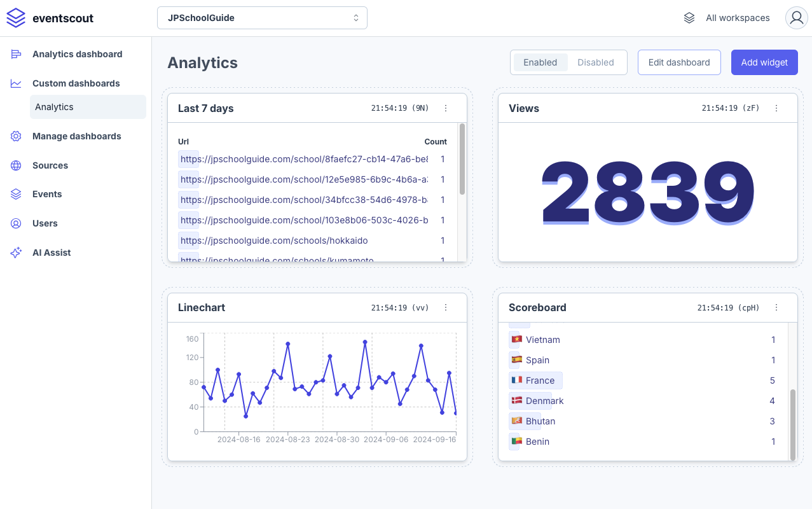Click the Events stack icon
812x509 pixels.
[16, 194]
